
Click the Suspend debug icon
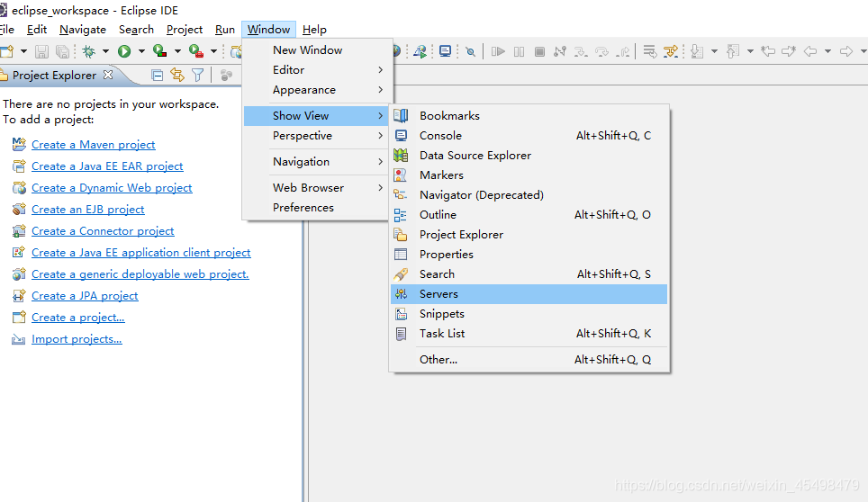click(519, 51)
